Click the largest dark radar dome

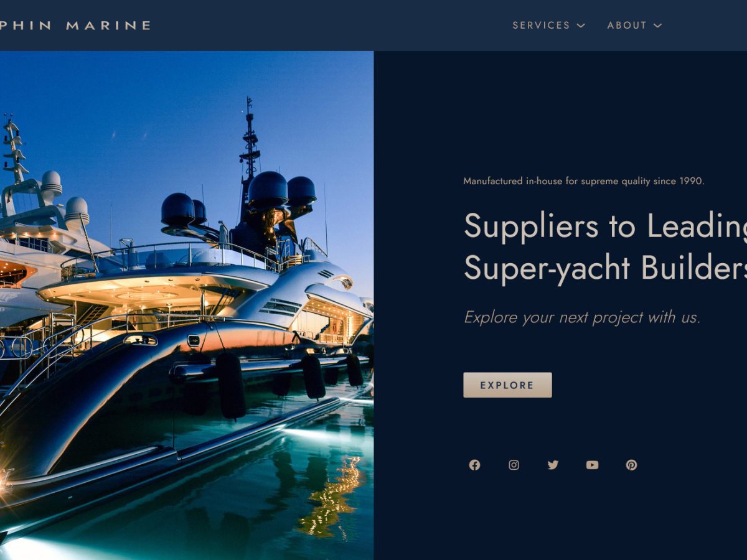(268, 190)
